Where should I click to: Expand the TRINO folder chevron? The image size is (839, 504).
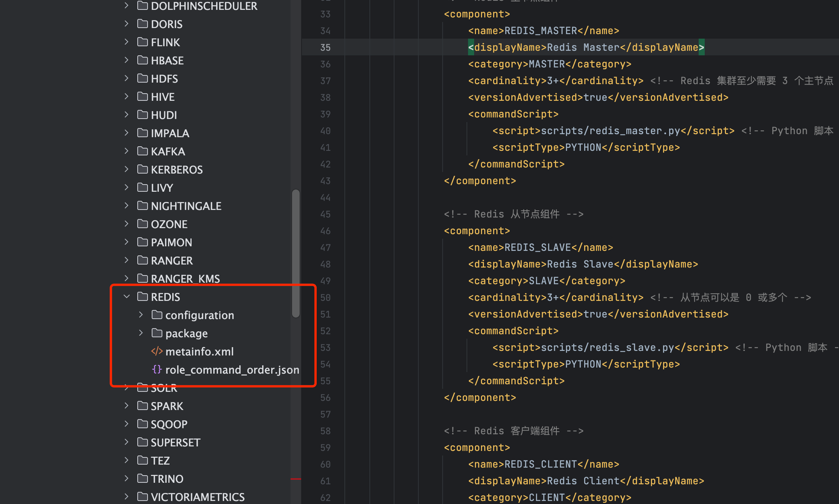coord(127,479)
